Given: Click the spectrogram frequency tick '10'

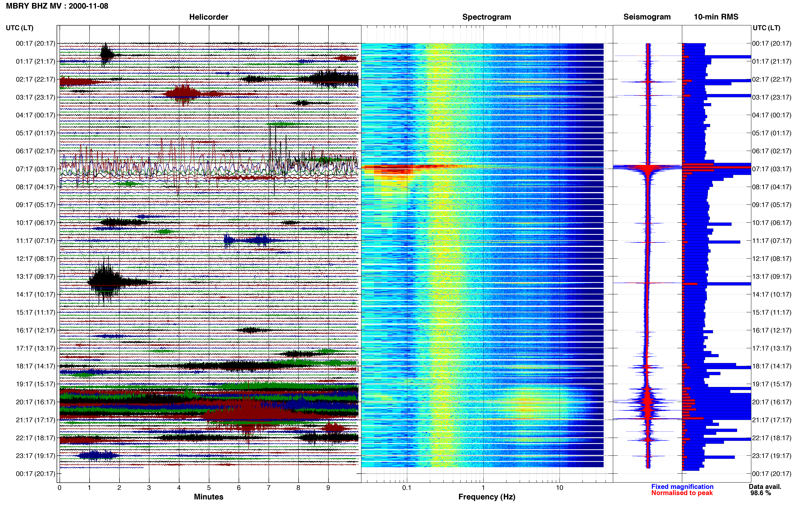Looking at the screenshot, I should coord(559,487).
